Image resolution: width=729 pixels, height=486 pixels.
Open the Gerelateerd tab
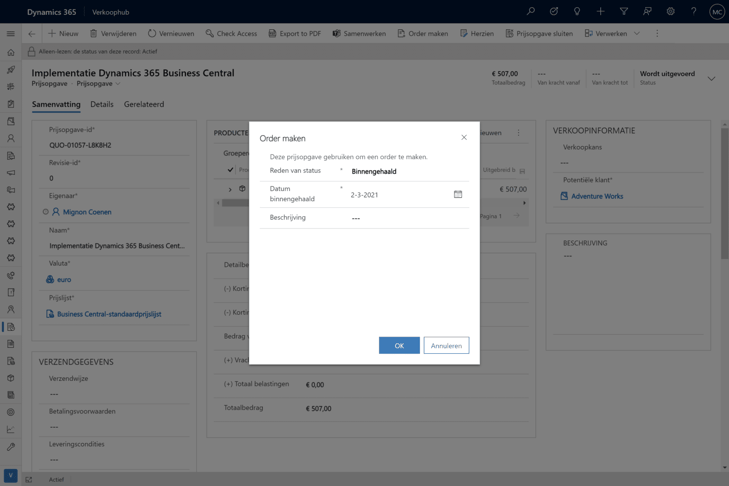click(144, 104)
